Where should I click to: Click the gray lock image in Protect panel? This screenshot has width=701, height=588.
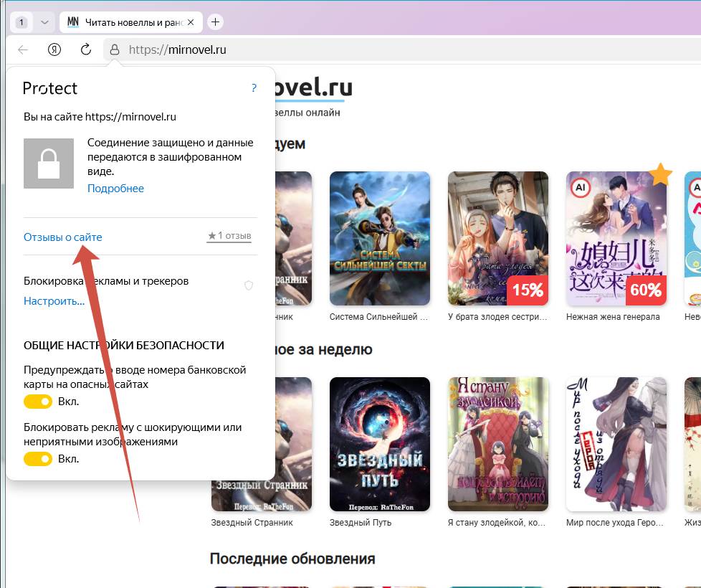tap(49, 163)
